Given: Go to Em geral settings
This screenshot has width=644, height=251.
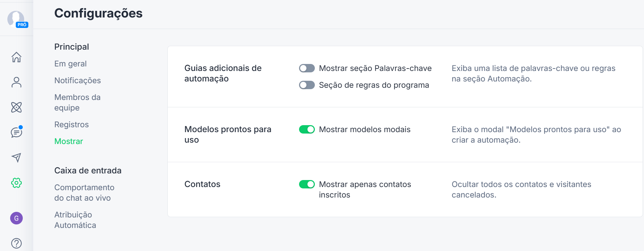Looking at the screenshot, I should tap(70, 64).
